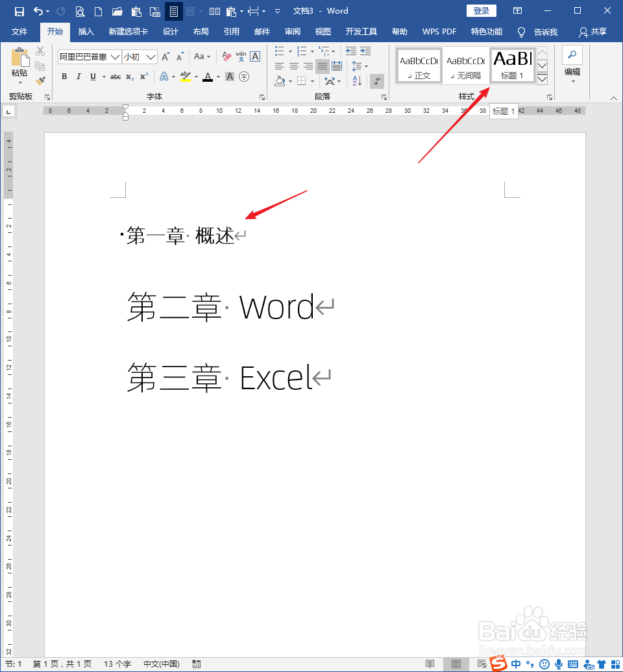
Task: Apply the font color button
Action: coord(208,77)
